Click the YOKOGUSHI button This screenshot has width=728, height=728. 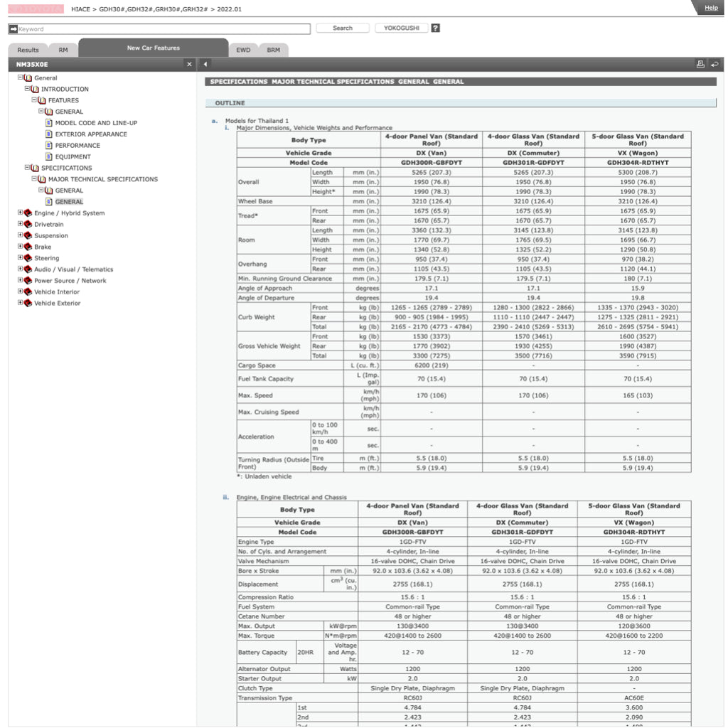[401, 28]
